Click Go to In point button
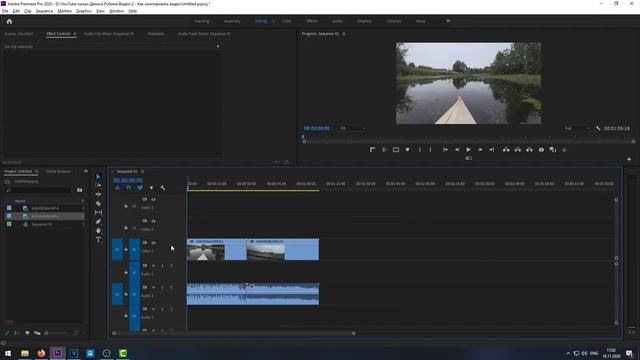This screenshot has height=360, width=640. [x=445, y=150]
